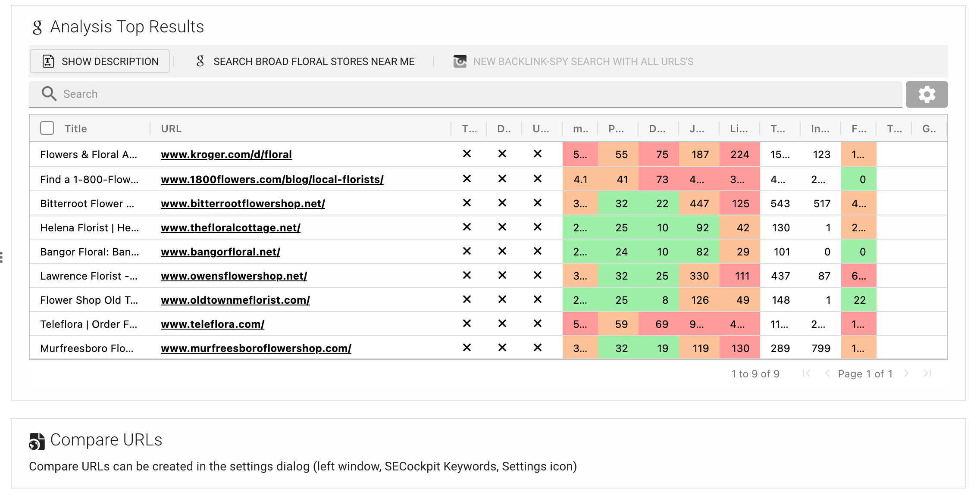The height and width of the screenshot is (498, 980).
Task: Click the 799 value in Murfreesboro row
Action: pyautogui.click(x=820, y=348)
